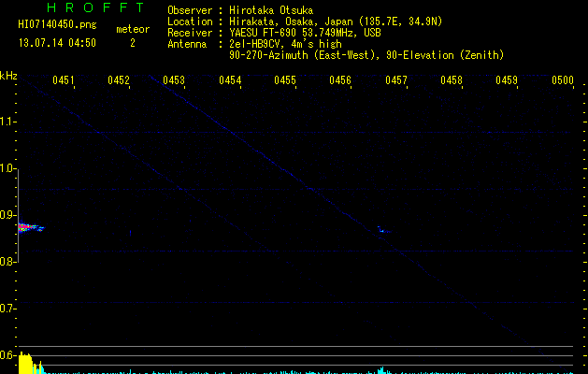Click the yellow signal level bars at bottom left
This screenshot has width=588, height=374.
click(25, 363)
